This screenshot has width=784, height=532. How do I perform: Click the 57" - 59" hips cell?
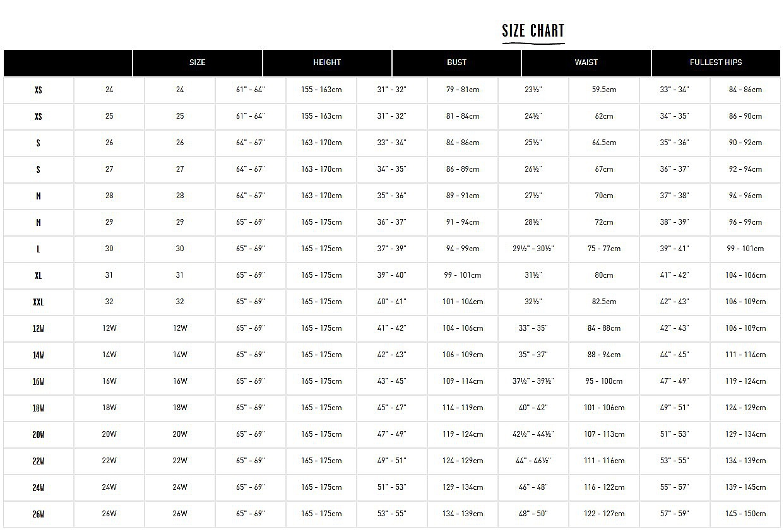675,514
